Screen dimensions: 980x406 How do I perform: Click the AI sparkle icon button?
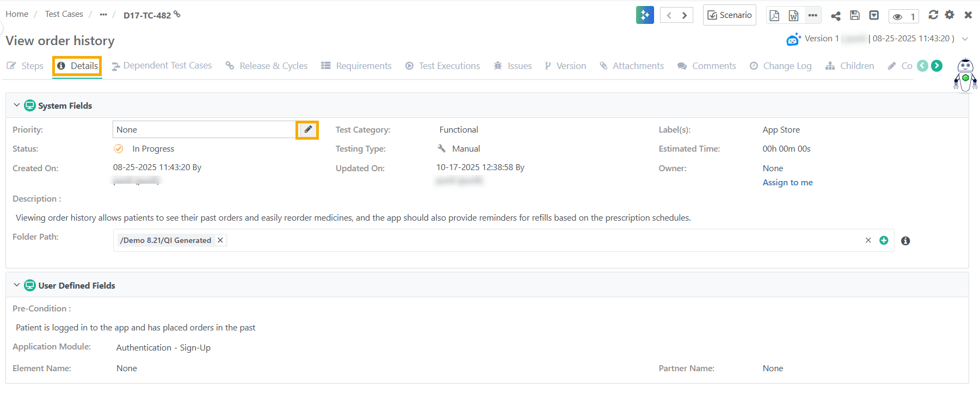pyautogui.click(x=645, y=15)
